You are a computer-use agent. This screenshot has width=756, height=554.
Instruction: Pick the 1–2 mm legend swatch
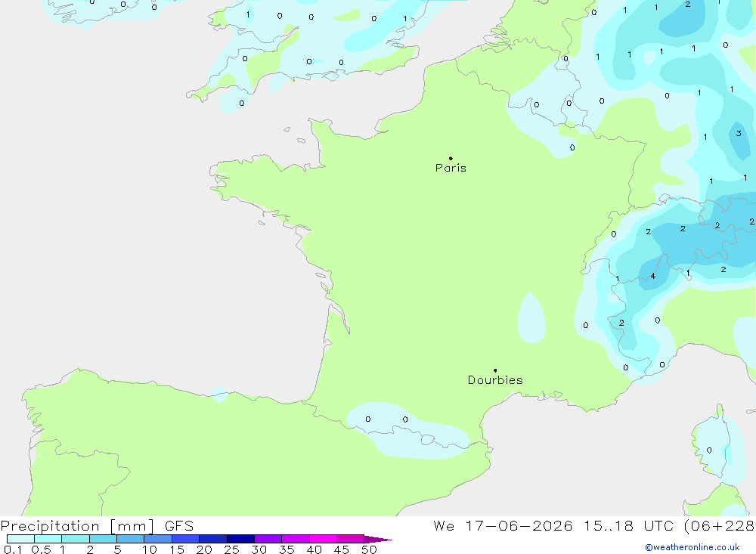pyautogui.click(x=76, y=539)
